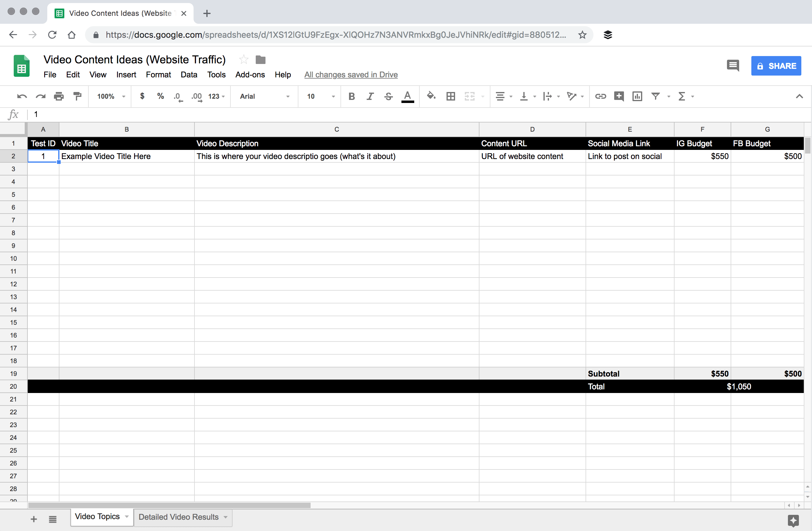Open the Format menu
Image resolution: width=812 pixels, height=531 pixels.
tap(158, 74)
